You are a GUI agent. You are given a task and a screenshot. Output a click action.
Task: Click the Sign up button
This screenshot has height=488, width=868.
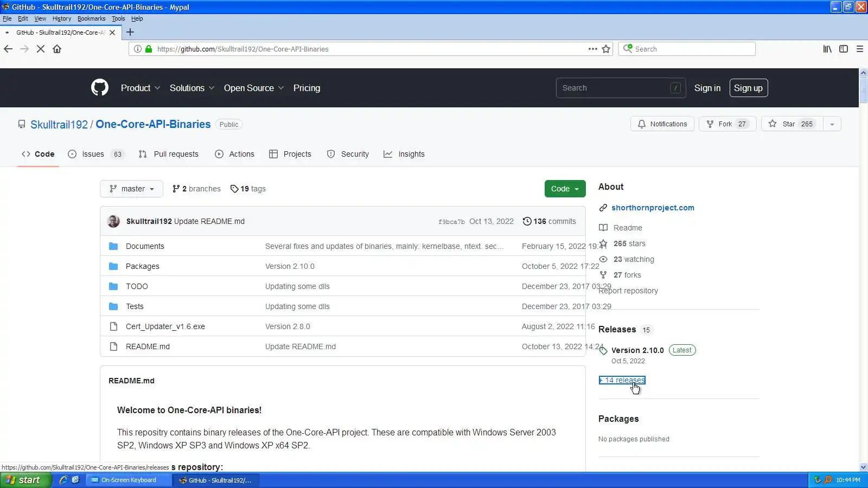(x=749, y=88)
